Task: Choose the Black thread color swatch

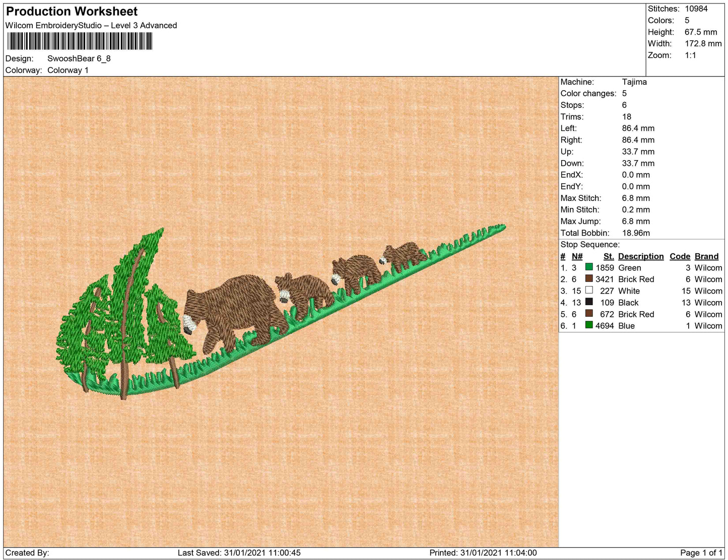Action: click(x=589, y=302)
